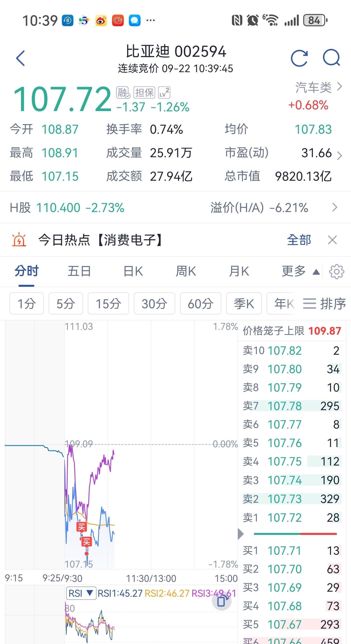
Task: Expand 更多 chart periods dropdown
Action: [x=301, y=271]
